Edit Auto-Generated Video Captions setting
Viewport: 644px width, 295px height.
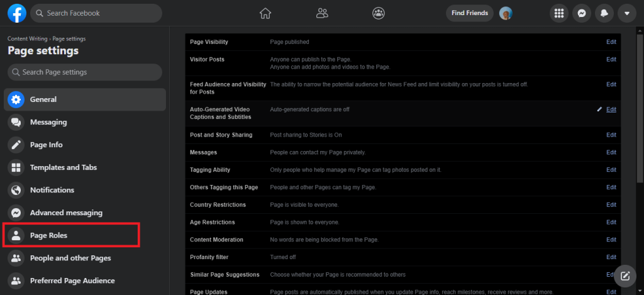[x=611, y=109]
